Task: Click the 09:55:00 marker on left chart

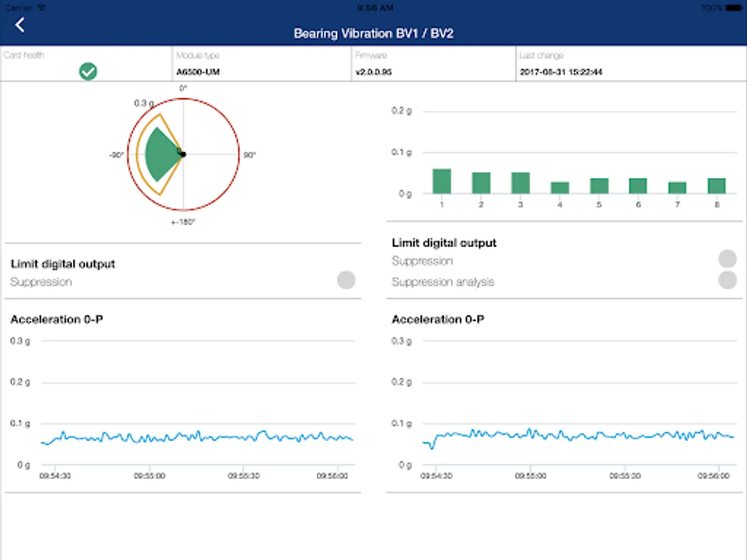Action: click(x=149, y=475)
